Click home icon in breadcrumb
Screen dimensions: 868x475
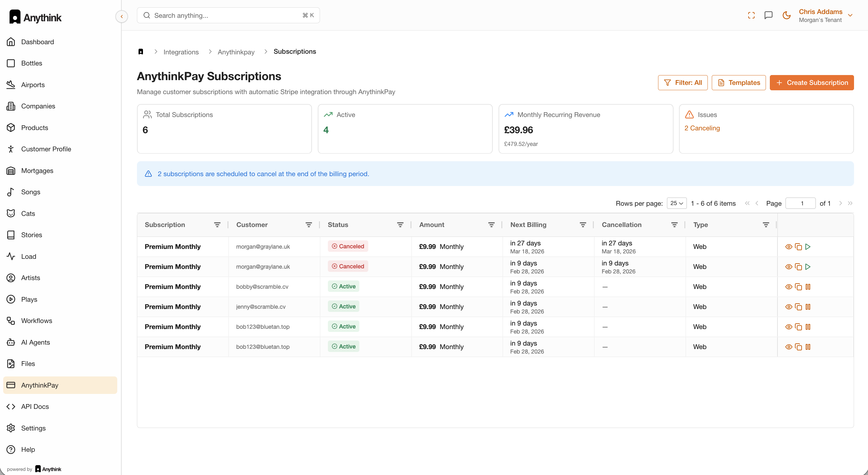(141, 52)
